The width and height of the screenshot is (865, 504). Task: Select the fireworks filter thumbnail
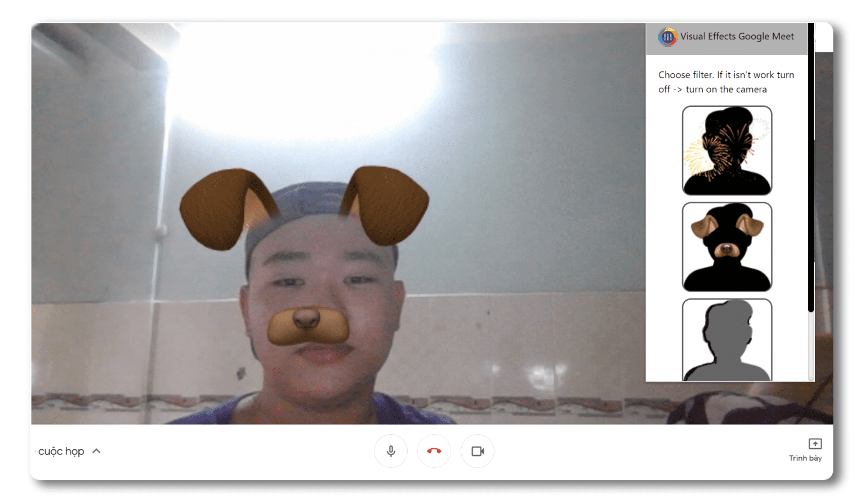[x=726, y=150]
